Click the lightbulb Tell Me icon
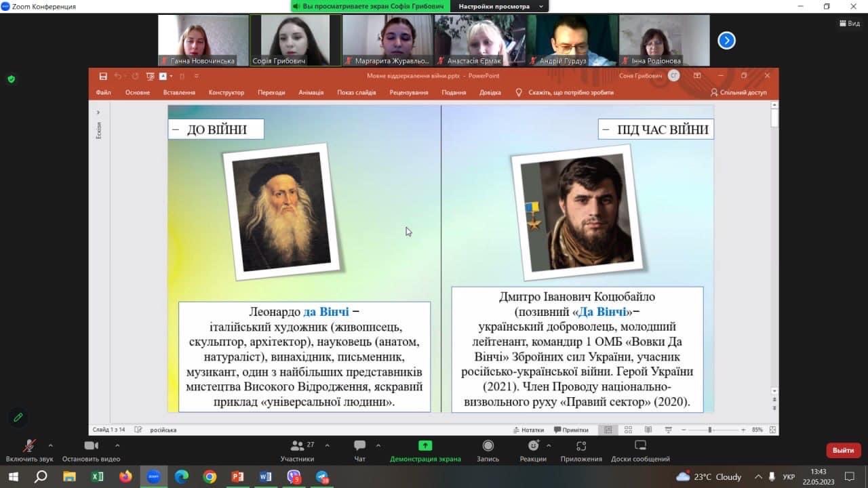This screenshot has width=868, height=488. point(519,92)
